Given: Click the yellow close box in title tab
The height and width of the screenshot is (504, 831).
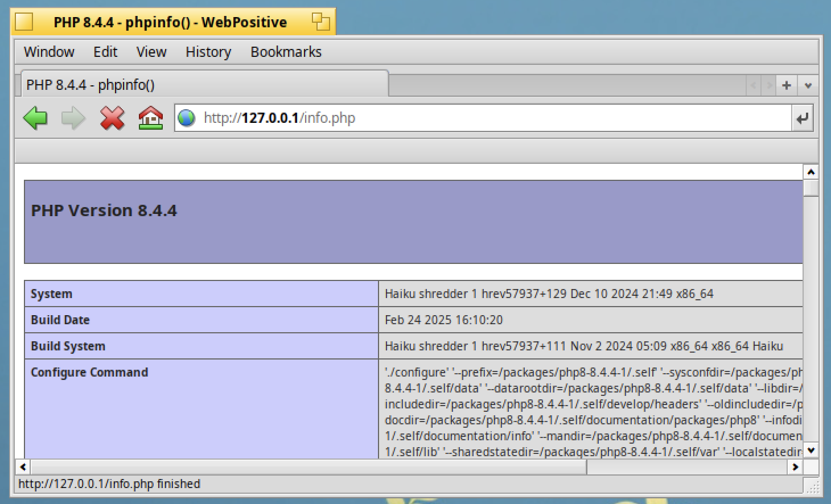Looking at the screenshot, I should click(x=24, y=22).
